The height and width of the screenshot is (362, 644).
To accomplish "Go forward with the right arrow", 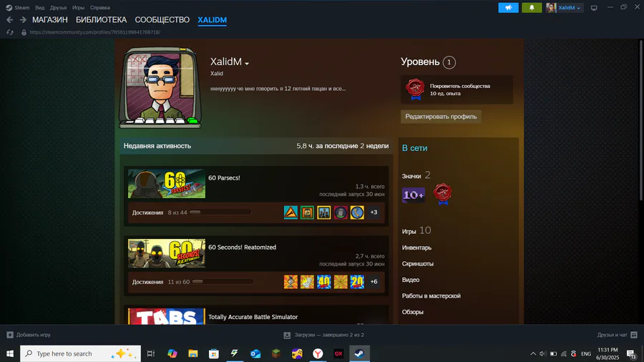I will (x=23, y=20).
